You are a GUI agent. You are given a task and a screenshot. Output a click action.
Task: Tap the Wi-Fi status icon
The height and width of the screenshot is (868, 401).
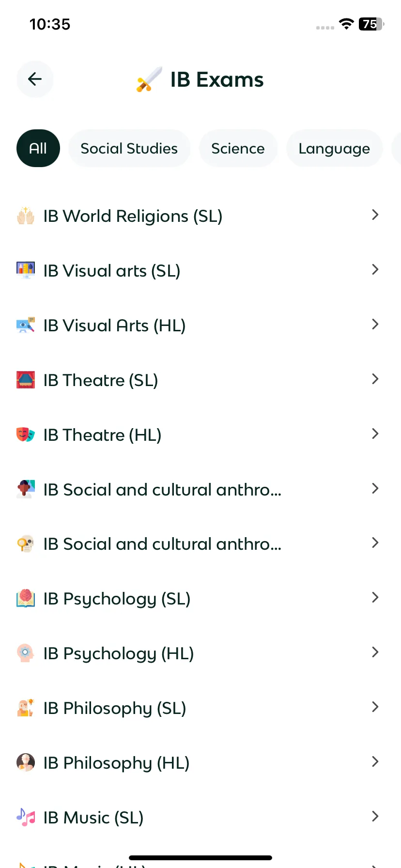point(346,24)
